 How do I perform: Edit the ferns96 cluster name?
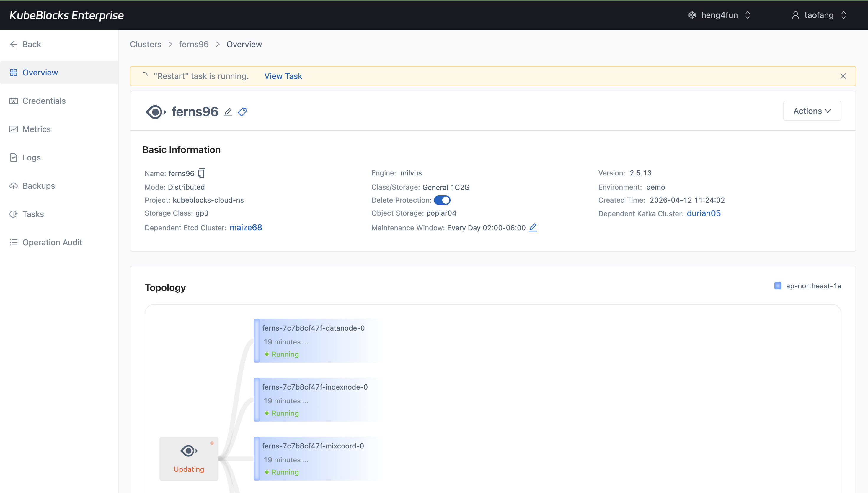click(227, 112)
